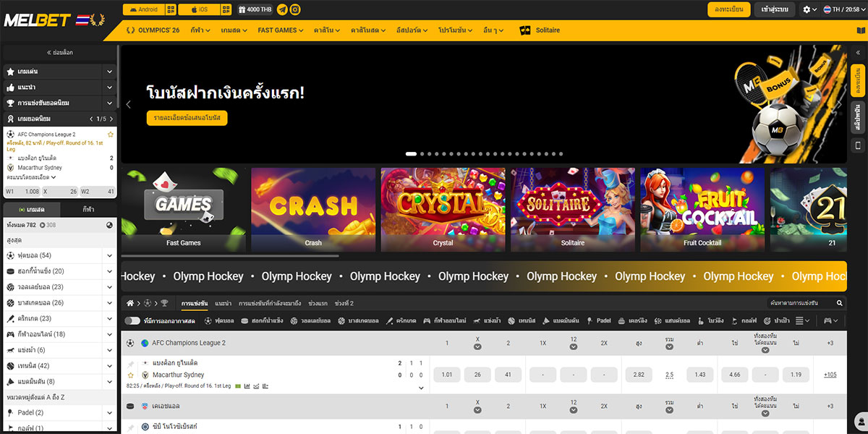Image resolution: width=868 pixels, height=434 pixels.
Task: Open the TH language and time dropdown
Action: pos(840,10)
